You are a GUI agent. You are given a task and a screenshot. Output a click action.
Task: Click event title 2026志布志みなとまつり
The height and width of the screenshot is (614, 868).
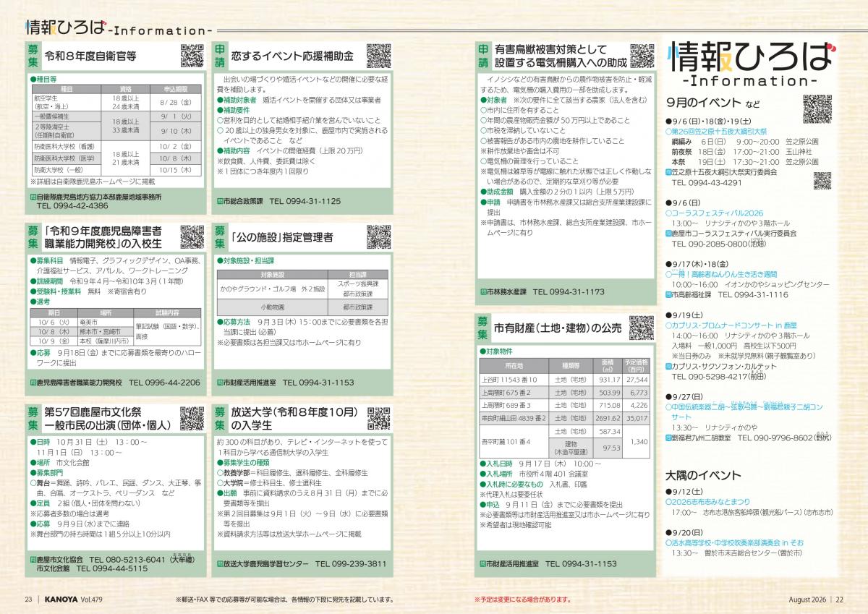tap(710, 501)
